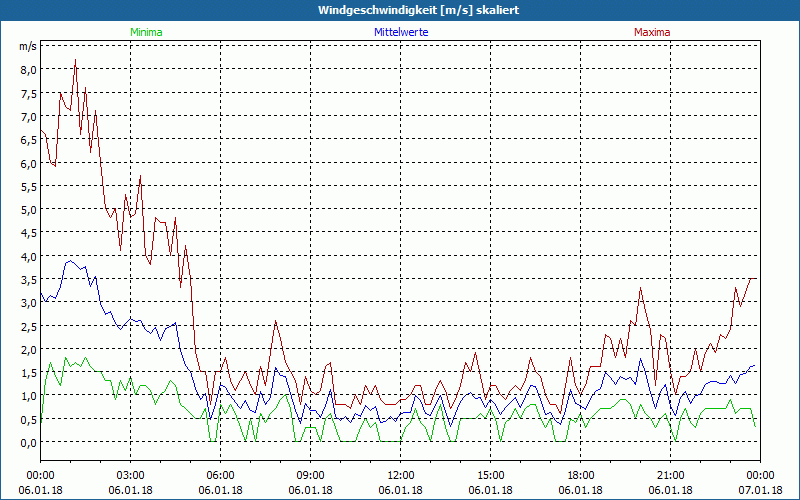Click the 6,5 y-axis value

coord(28,140)
